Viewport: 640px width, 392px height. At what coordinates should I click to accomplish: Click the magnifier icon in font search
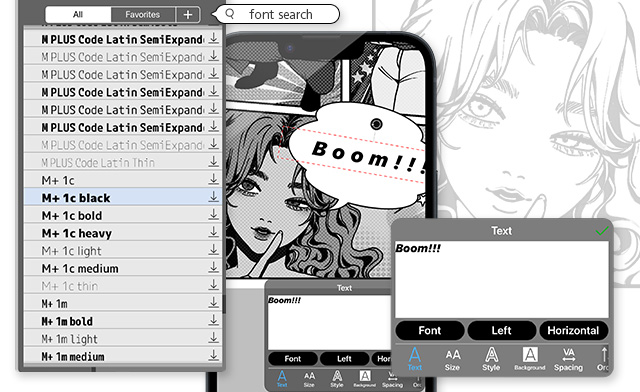(230, 14)
